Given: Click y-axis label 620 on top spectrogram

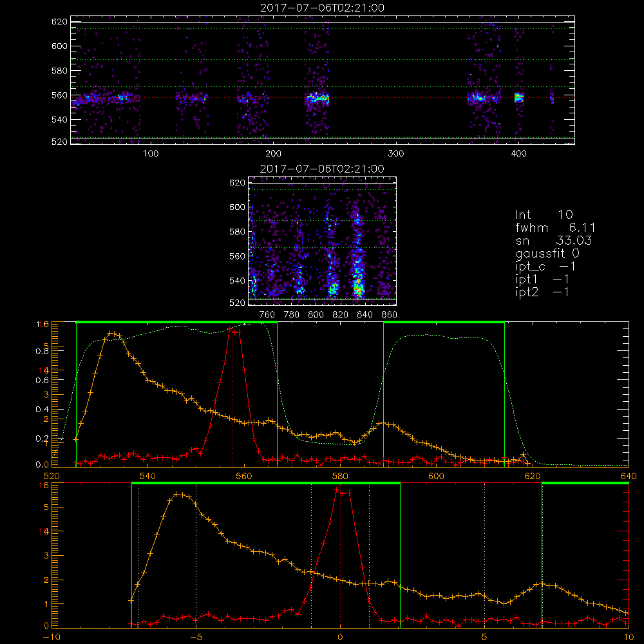Looking at the screenshot, I should (59, 21).
